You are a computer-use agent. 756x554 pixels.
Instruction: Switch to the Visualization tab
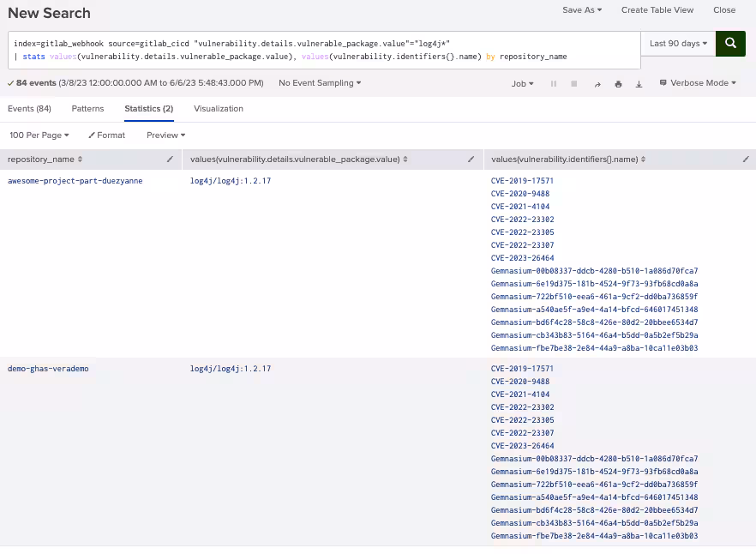[219, 109]
